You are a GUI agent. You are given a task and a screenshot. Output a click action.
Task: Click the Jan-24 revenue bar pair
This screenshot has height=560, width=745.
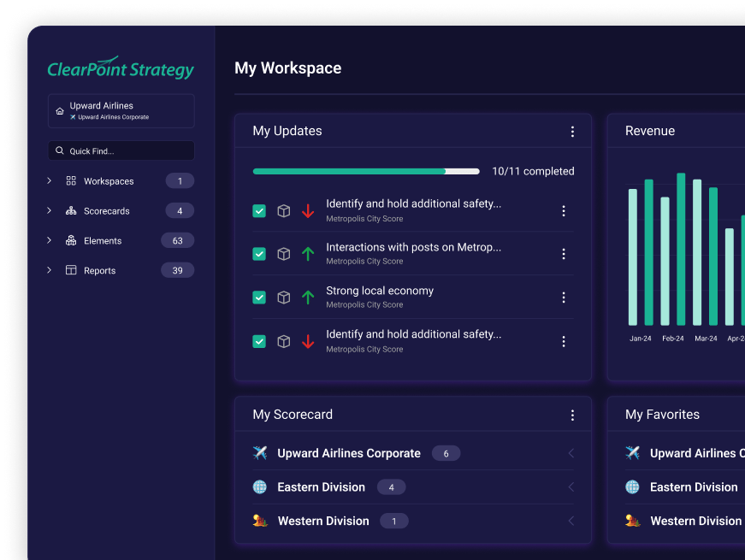click(x=641, y=252)
